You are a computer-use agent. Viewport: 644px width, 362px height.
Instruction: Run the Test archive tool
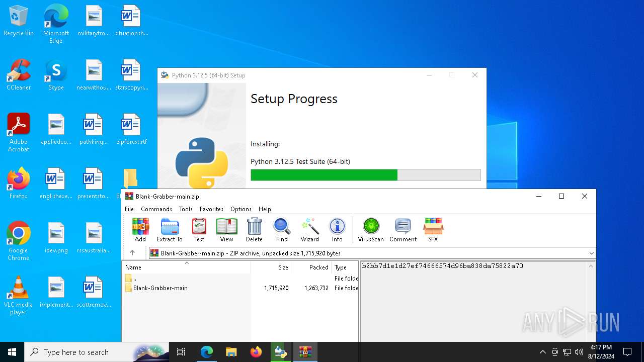click(199, 230)
